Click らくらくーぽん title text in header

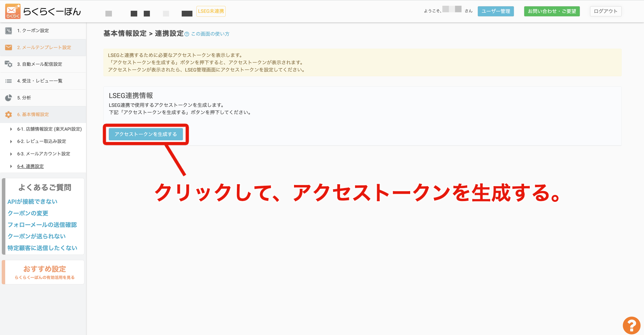52,12
